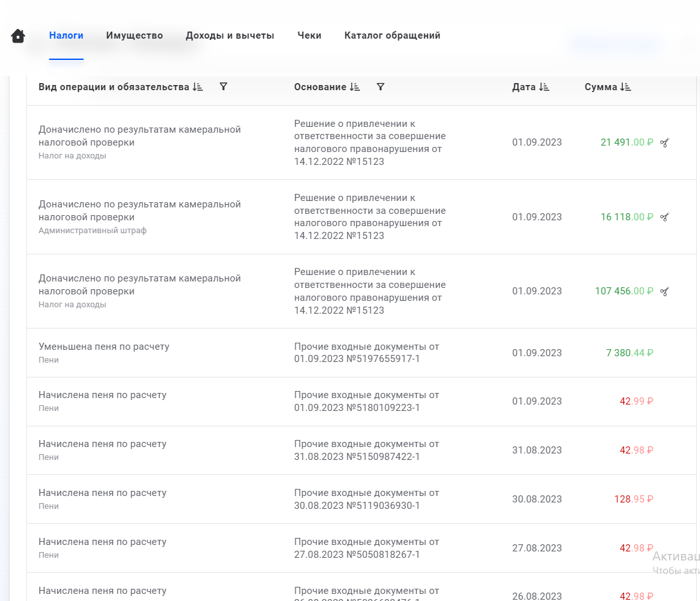Select document №5119036930-1 basis text
Image resolution: width=700 pixels, height=601 pixels.
[x=366, y=499]
